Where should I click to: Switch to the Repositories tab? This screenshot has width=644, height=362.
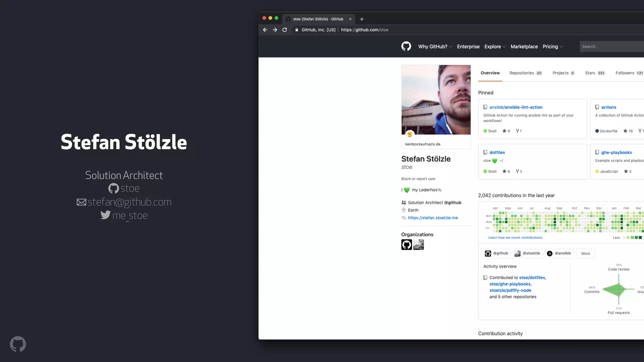pyautogui.click(x=525, y=73)
